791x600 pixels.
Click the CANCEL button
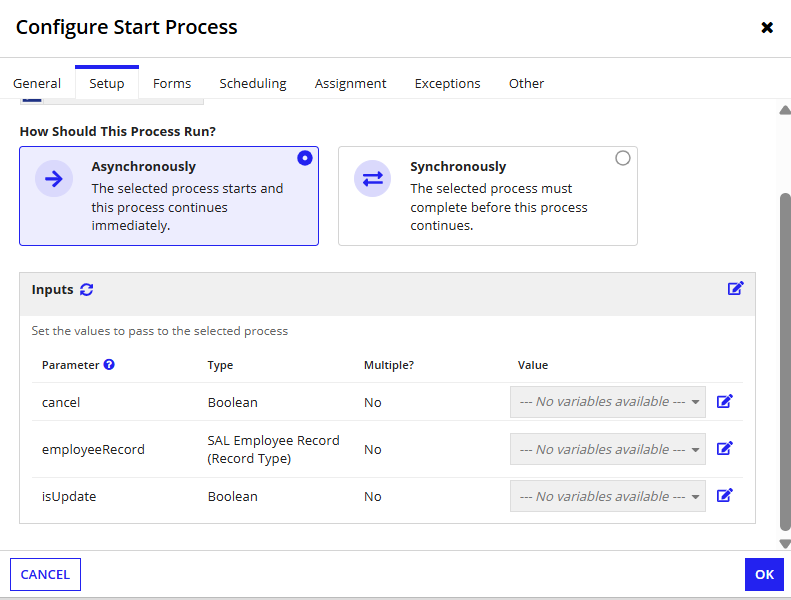(x=45, y=574)
